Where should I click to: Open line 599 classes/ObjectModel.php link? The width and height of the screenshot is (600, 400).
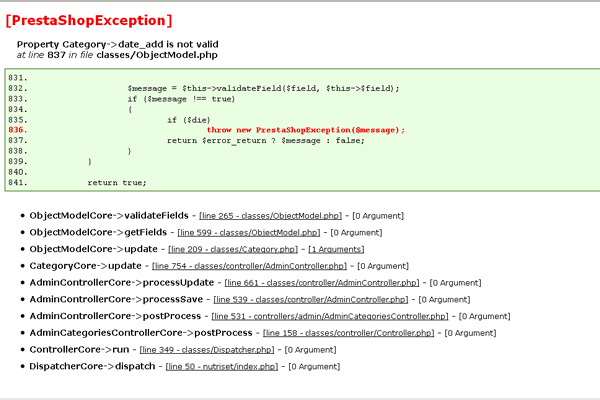[248, 233]
